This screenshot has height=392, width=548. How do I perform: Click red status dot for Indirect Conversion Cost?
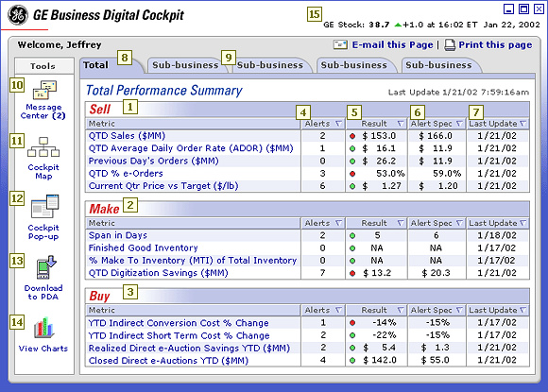352,323
